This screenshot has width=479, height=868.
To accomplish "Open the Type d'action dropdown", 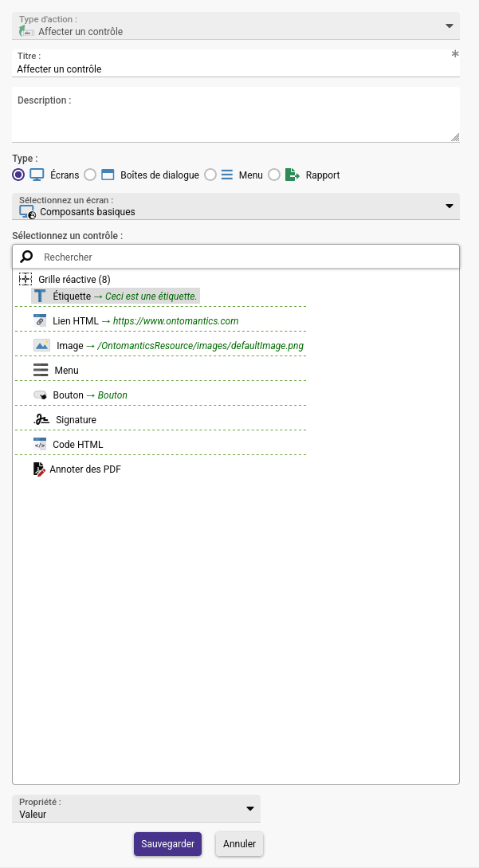I will coord(236,26).
